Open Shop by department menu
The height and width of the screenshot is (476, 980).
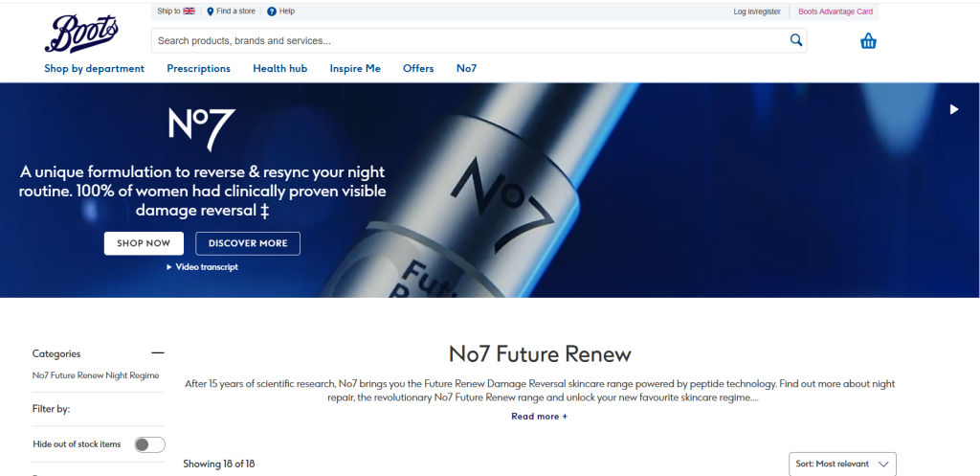coord(95,69)
